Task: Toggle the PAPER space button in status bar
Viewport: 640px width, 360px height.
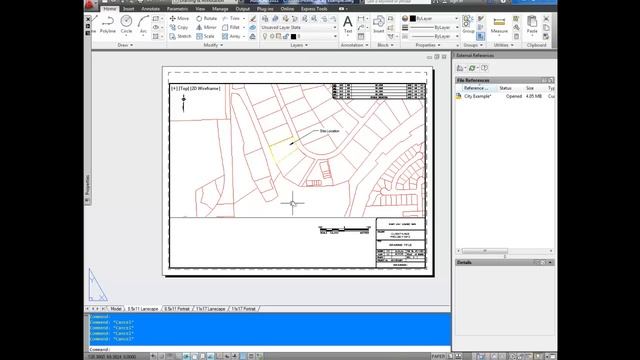Action: [x=438, y=356]
